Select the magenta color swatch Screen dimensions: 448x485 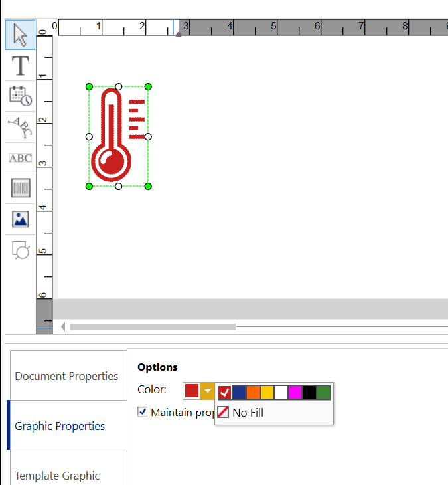point(295,393)
